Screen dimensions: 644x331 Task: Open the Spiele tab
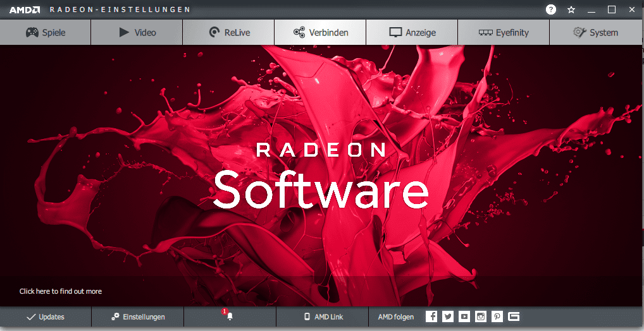click(45, 32)
